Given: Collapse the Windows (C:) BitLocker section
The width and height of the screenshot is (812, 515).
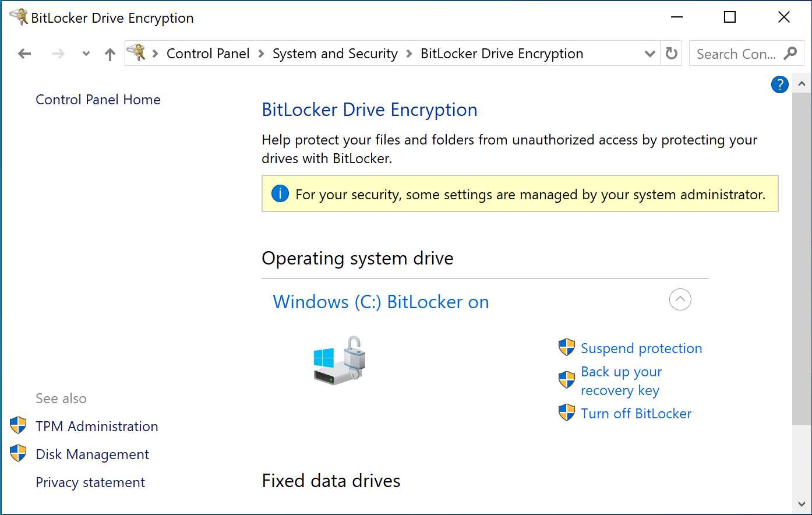Looking at the screenshot, I should point(680,299).
